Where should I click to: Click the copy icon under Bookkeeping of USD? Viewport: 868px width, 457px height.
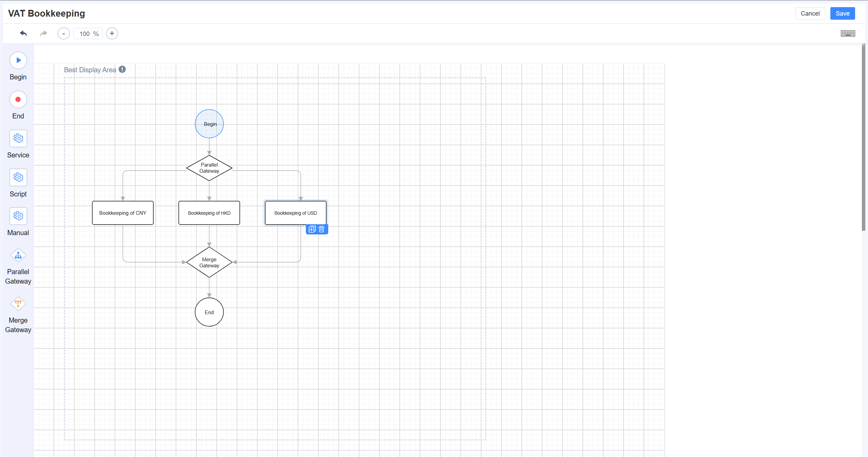(312, 229)
